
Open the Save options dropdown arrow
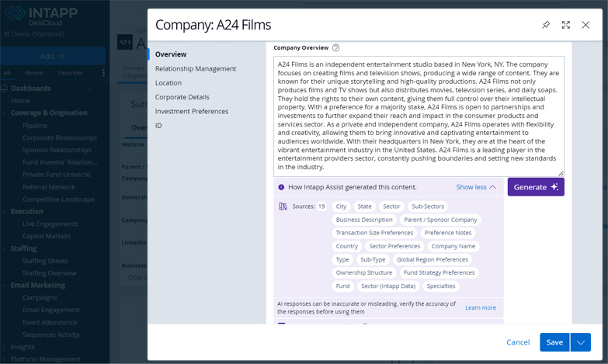(x=581, y=342)
